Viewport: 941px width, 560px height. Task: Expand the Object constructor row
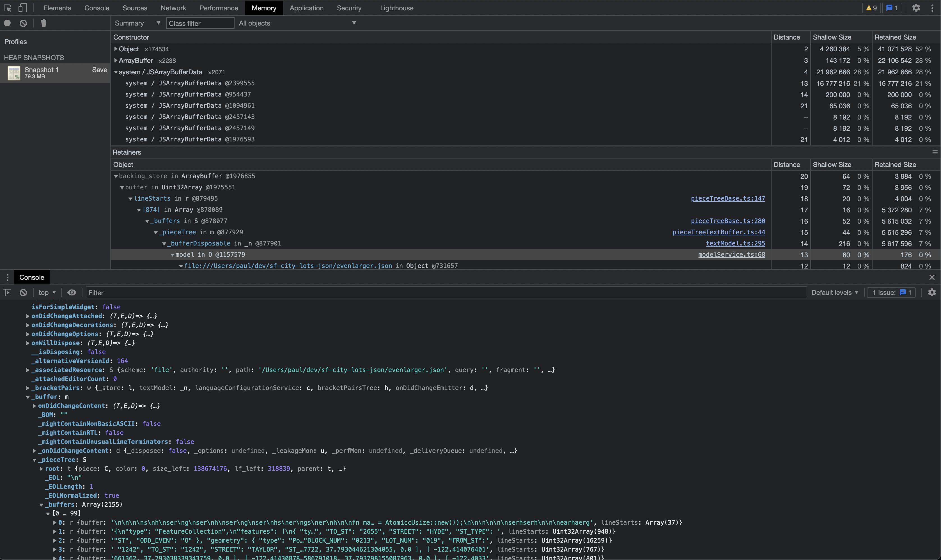tap(116, 49)
